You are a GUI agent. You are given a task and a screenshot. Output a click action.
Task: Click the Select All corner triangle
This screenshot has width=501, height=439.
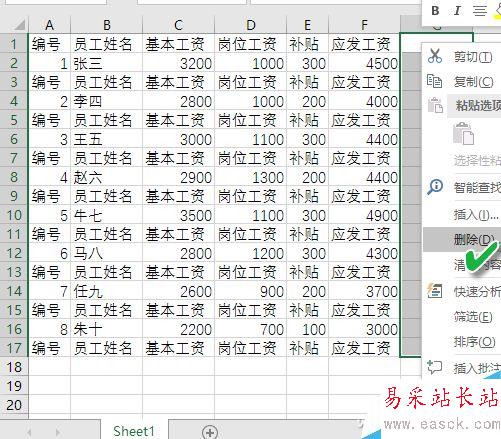point(19,25)
